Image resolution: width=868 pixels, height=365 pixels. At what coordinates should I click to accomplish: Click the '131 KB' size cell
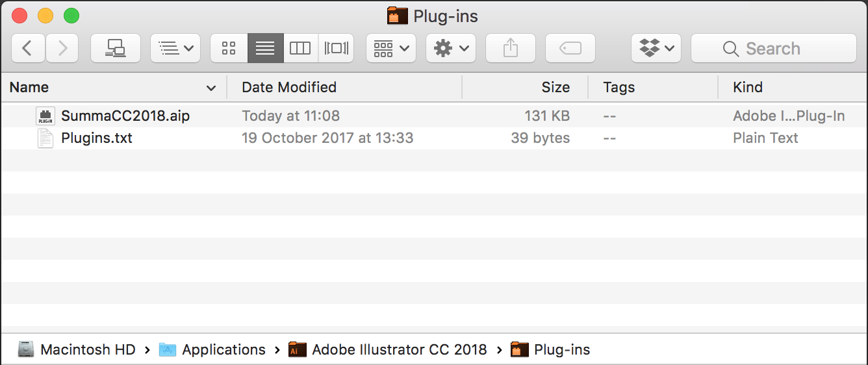547,116
